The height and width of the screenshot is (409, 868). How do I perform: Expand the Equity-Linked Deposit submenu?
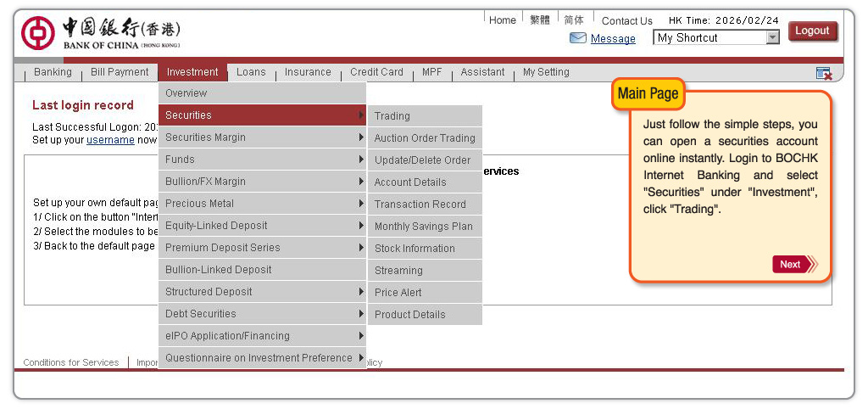click(x=262, y=226)
